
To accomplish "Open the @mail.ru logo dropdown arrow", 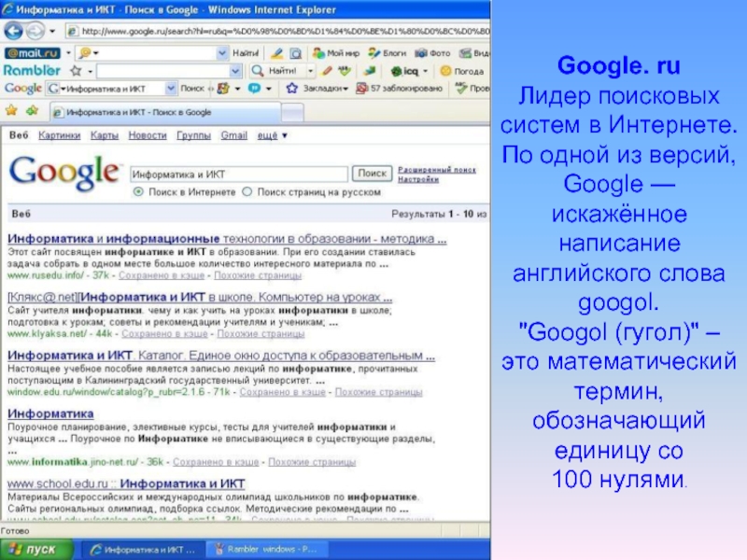I will click(x=68, y=53).
